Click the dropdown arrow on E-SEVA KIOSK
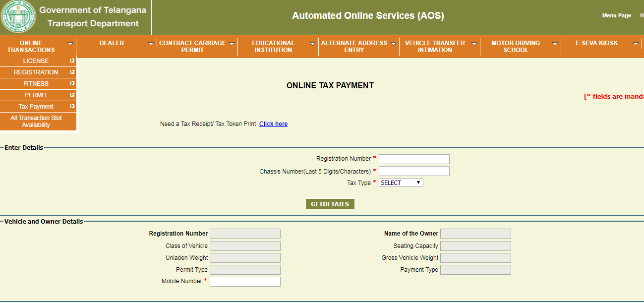 635,43
